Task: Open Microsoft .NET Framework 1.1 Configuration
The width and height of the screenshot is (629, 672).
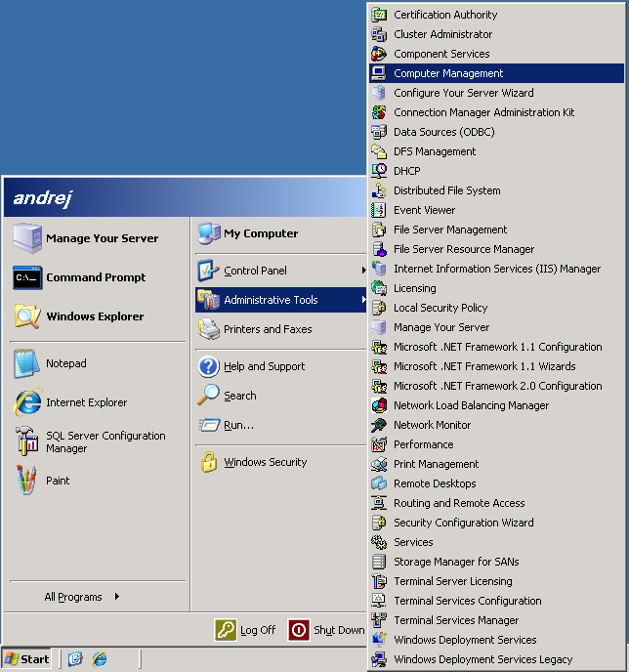Action: click(x=496, y=347)
